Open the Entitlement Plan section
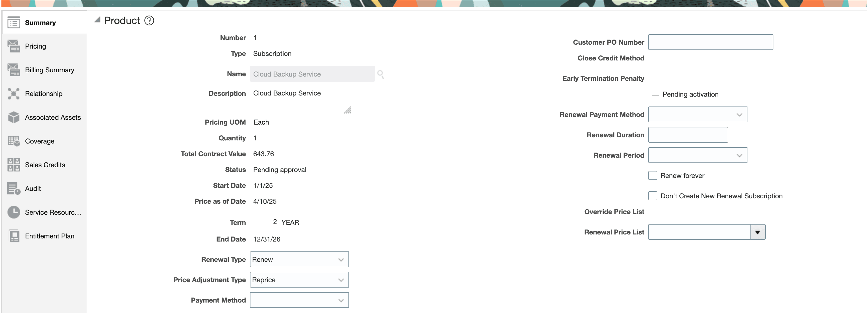Screen dimensions: 868x313 pyautogui.click(x=14, y=236)
